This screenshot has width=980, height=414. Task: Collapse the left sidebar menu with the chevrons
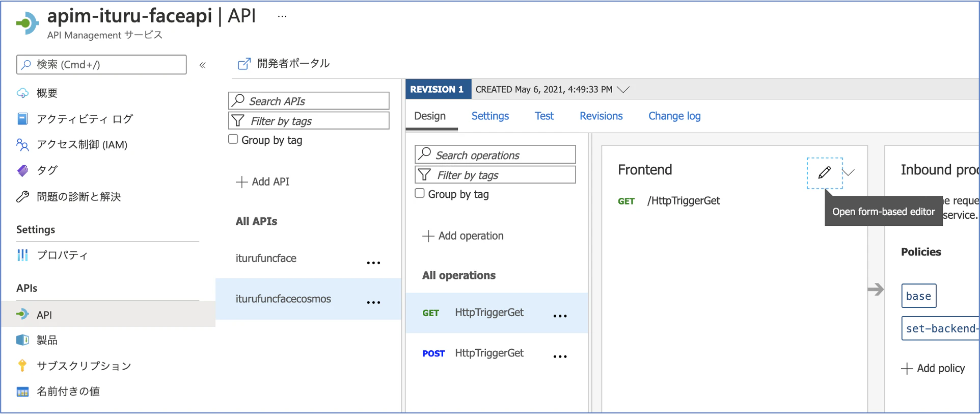tap(203, 65)
